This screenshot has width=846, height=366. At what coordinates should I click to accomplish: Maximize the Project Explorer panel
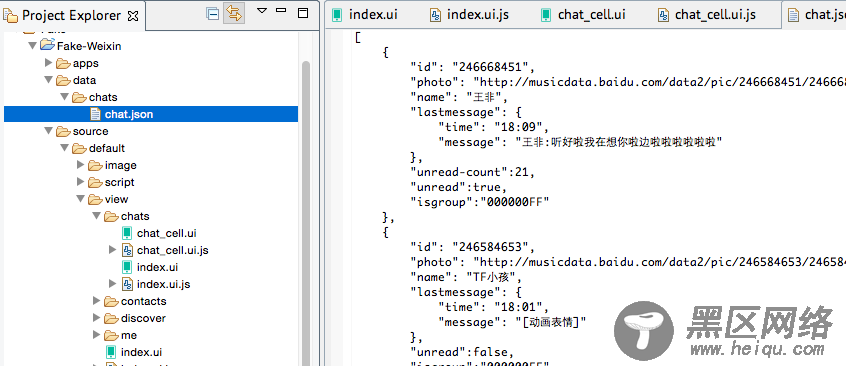[x=303, y=12]
